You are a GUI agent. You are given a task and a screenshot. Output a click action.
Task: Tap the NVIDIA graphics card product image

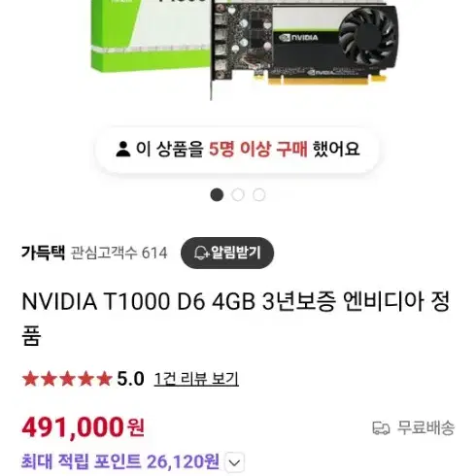point(304,49)
